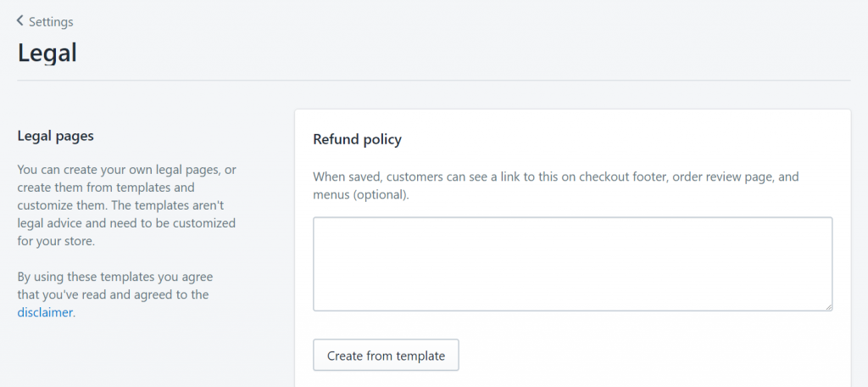Image resolution: width=868 pixels, height=387 pixels.
Task: Click 'for your store.' text line
Action: (57, 242)
